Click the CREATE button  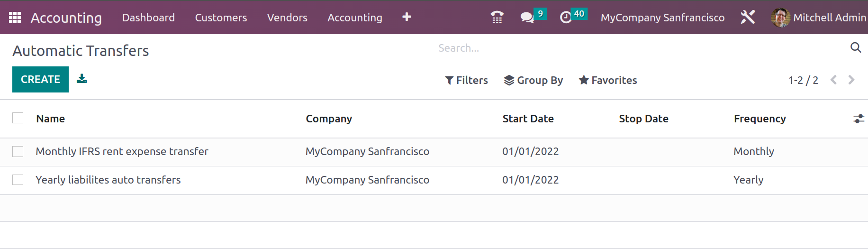point(40,79)
